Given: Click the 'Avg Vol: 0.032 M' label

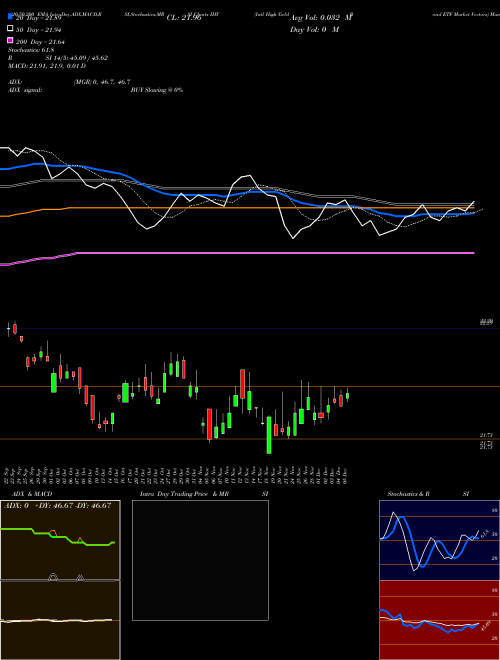Looking at the screenshot, I should coord(321,18).
